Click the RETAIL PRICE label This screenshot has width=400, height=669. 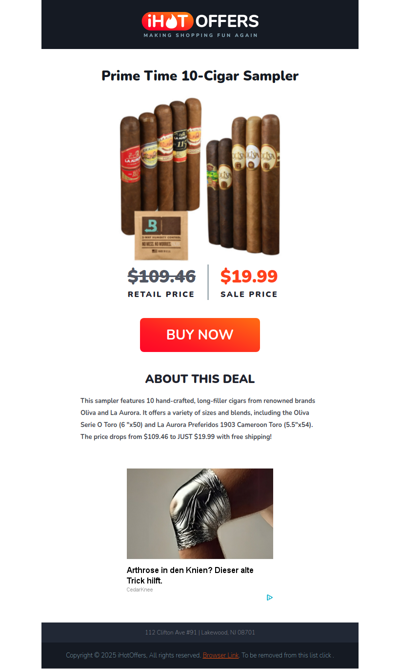161,294
